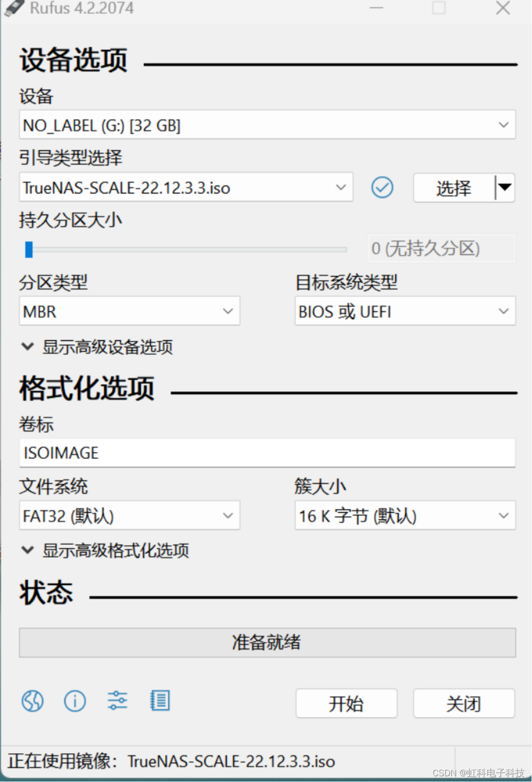Expand 显示高级设备选项
Screen dimensions: 532x782
click(x=97, y=347)
